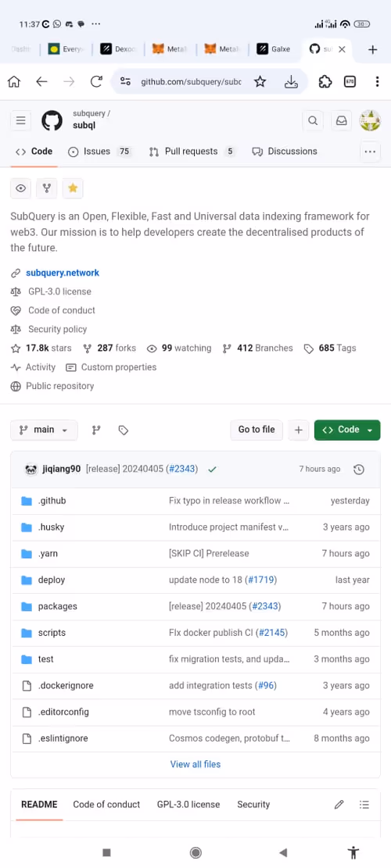
Task: Open the 412 Branches link
Action: [257, 348]
